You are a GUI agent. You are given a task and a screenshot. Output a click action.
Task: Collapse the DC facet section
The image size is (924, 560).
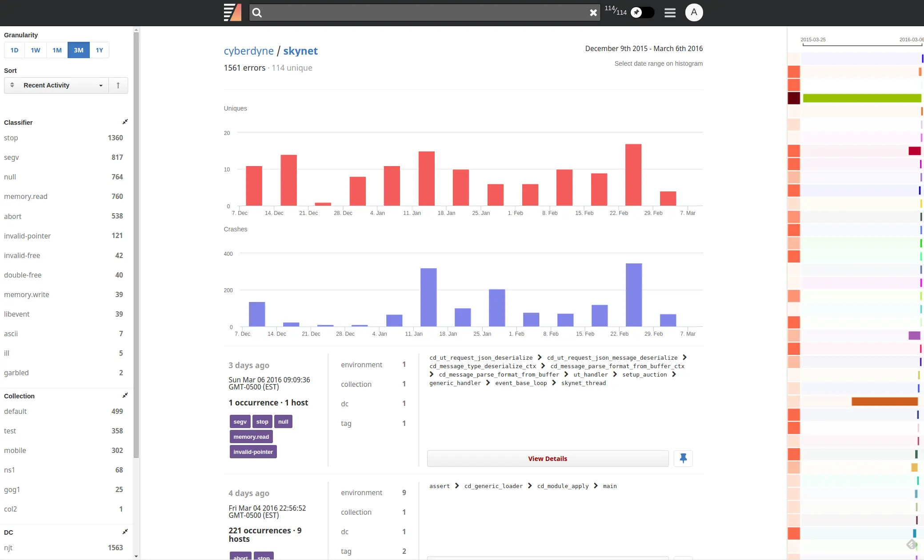click(x=125, y=532)
